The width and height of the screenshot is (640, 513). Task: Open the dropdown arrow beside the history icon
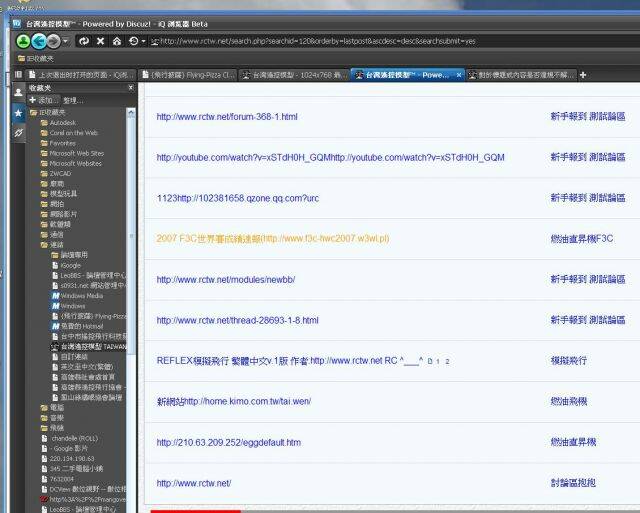point(143,41)
